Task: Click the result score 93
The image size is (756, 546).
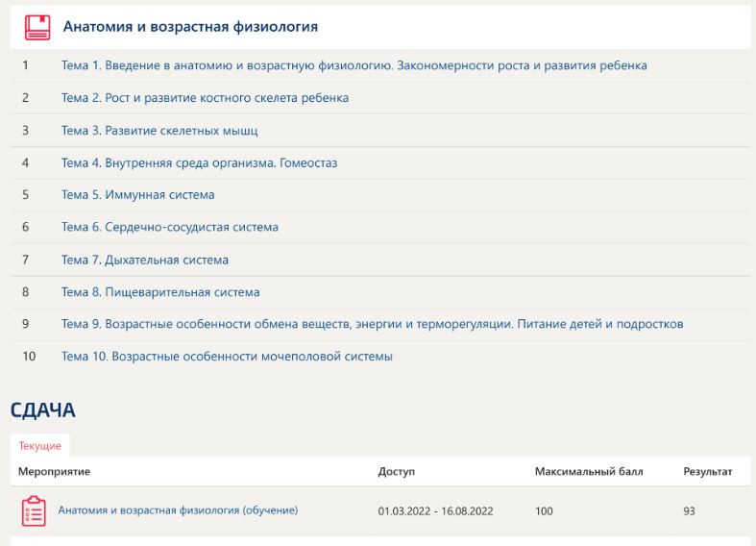Action: click(x=689, y=510)
